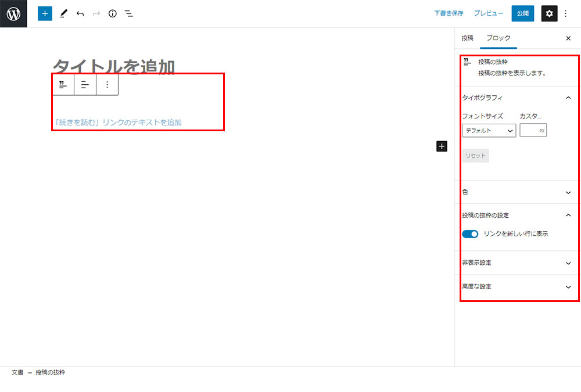Open the block inserter with the plus icon
581x392 pixels.
tap(45, 13)
